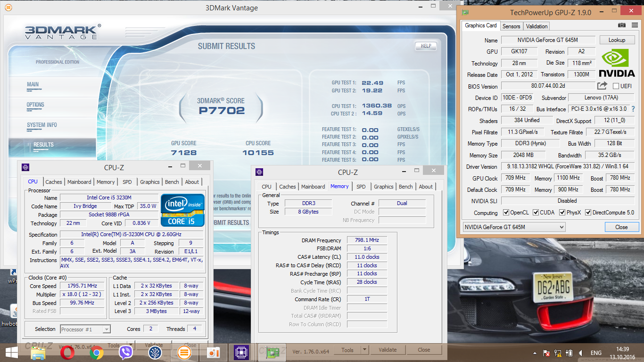Open the Processor #1 selection dropdown in CPU-Z
The height and width of the screenshot is (362, 644).
click(85, 329)
